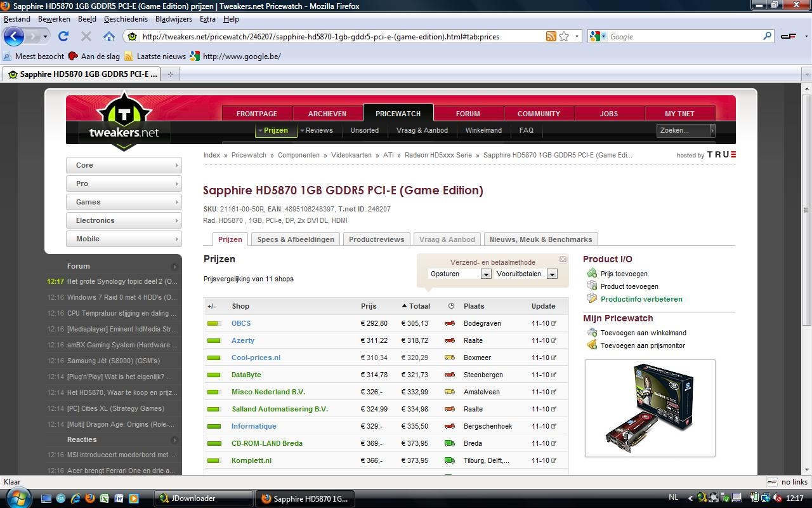The image size is (812, 508).
Task: Click the vertical page scrollbar
Action: pyautogui.click(x=806, y=210)
